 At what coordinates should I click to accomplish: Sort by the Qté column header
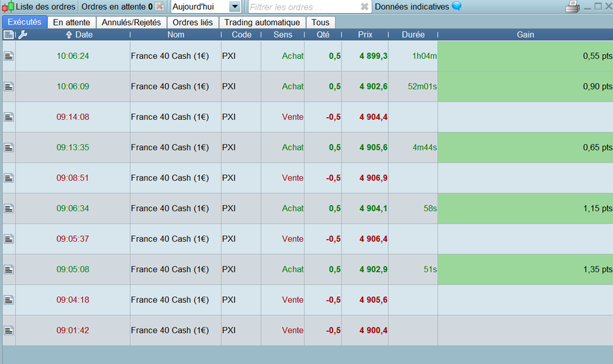pos(323,35)
